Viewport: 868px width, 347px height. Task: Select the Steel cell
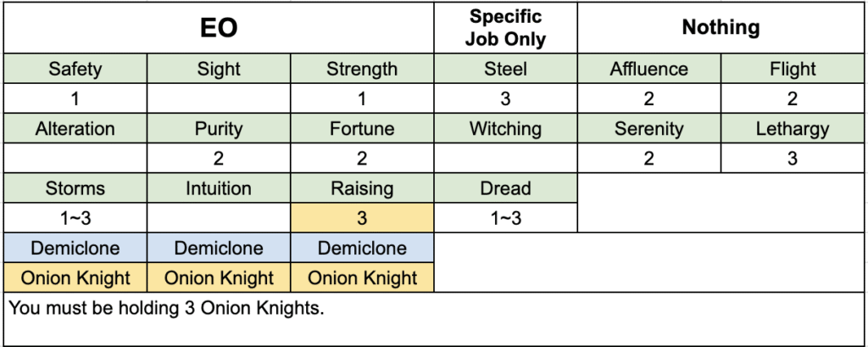pyautogui.click(x=505, y=69)
